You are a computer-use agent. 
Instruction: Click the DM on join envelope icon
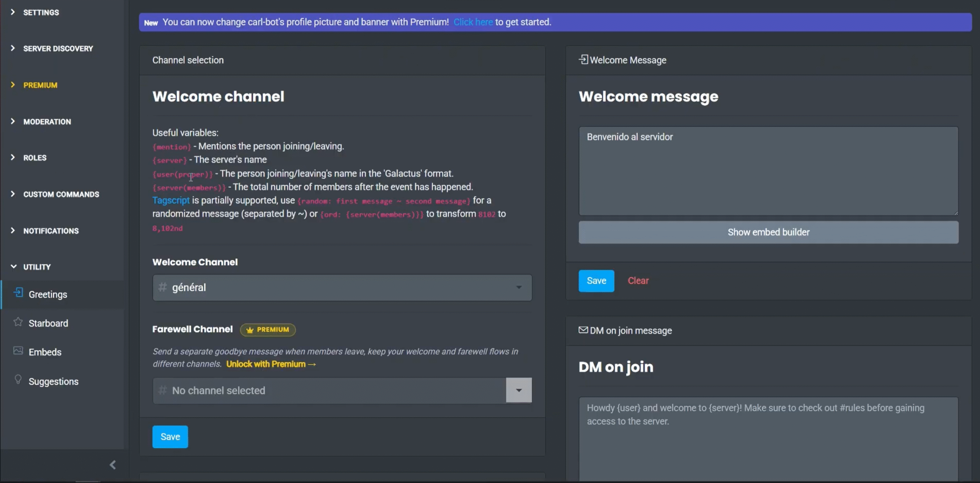click(x=583, y=330)
